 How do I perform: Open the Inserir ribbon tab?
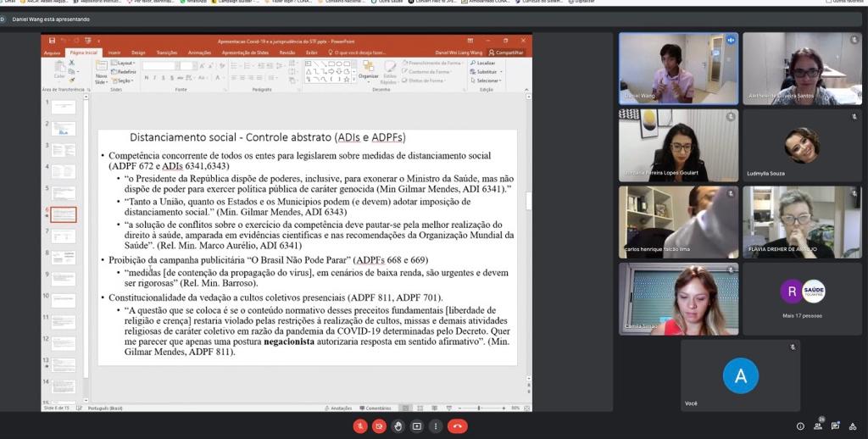click(114, 53)
